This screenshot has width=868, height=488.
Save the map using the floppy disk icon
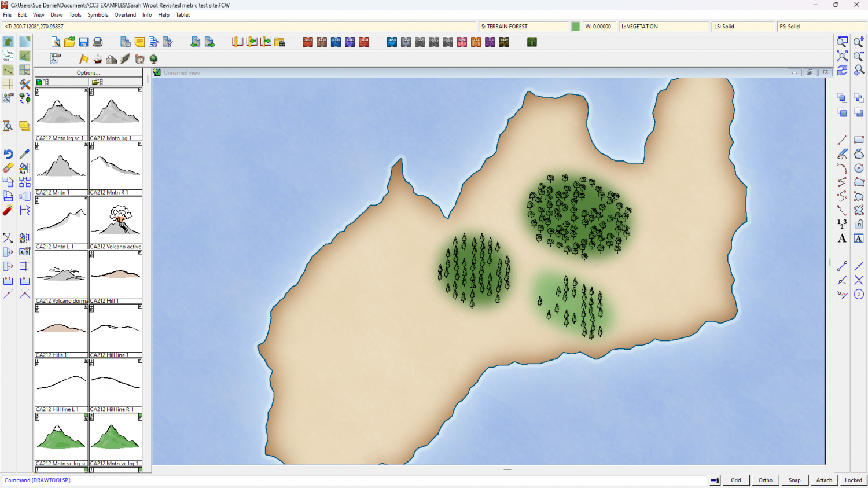tap(83, 42)
